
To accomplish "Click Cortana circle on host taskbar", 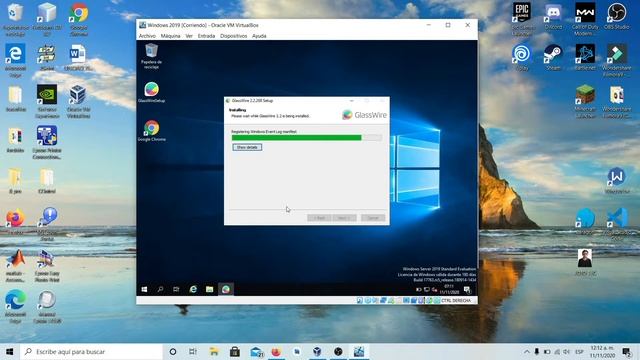I will pos(173,351).
